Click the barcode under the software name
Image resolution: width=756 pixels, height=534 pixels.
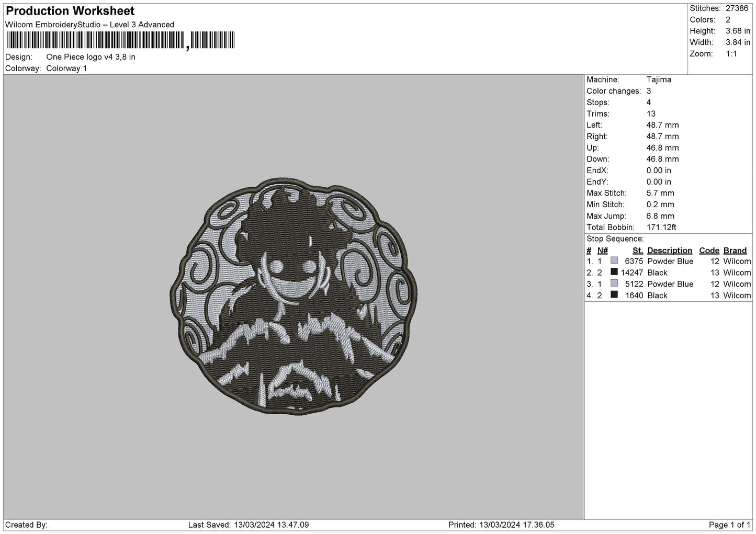121,40
